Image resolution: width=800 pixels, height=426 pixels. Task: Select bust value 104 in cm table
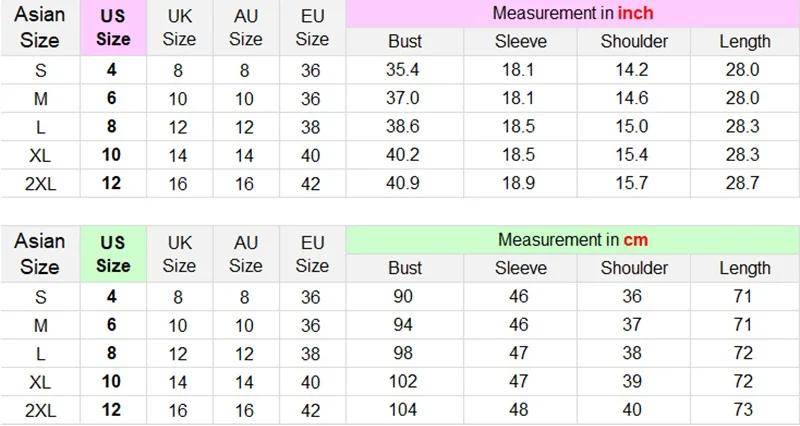[405, 410]
